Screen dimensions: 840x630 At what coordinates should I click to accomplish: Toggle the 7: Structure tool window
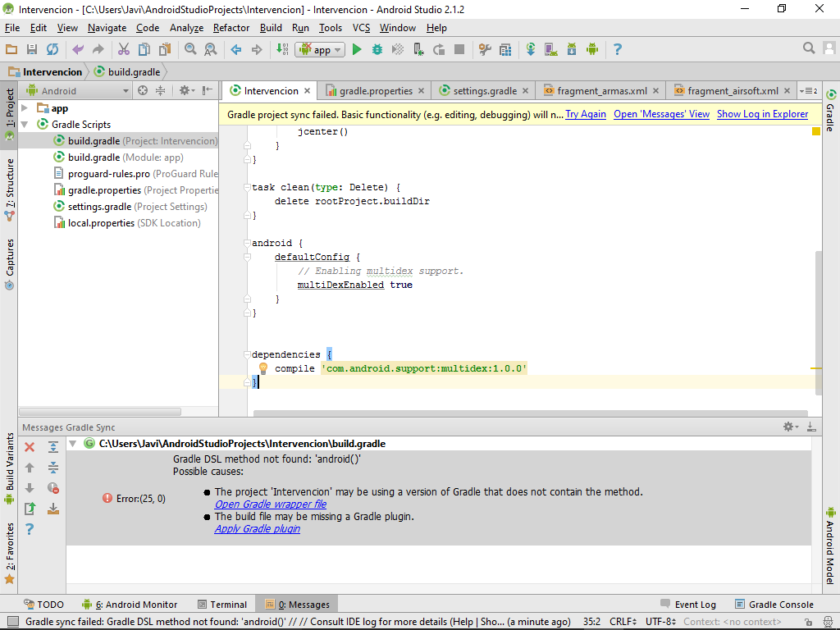click(x=10, y=189)
